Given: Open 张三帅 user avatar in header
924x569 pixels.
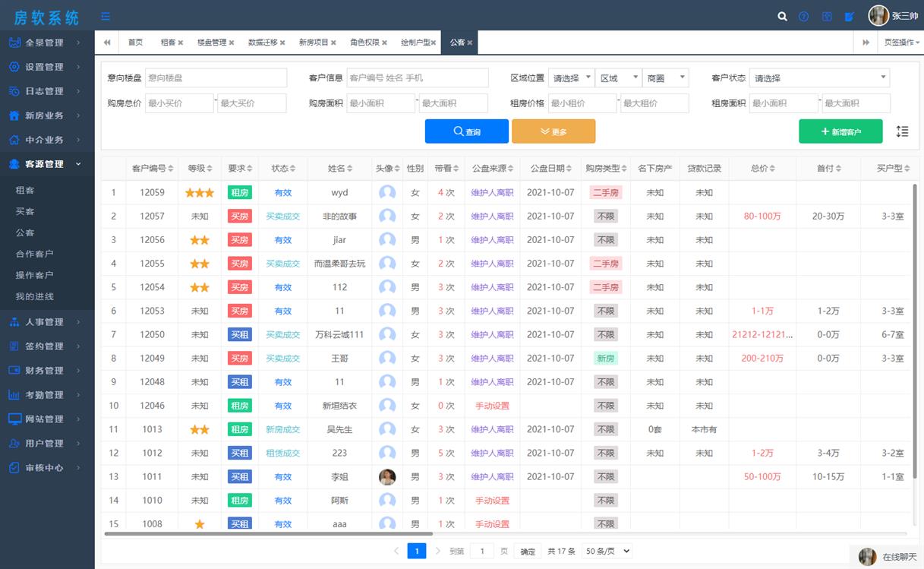Looking at the screenshot, I should tap(878, 15).
